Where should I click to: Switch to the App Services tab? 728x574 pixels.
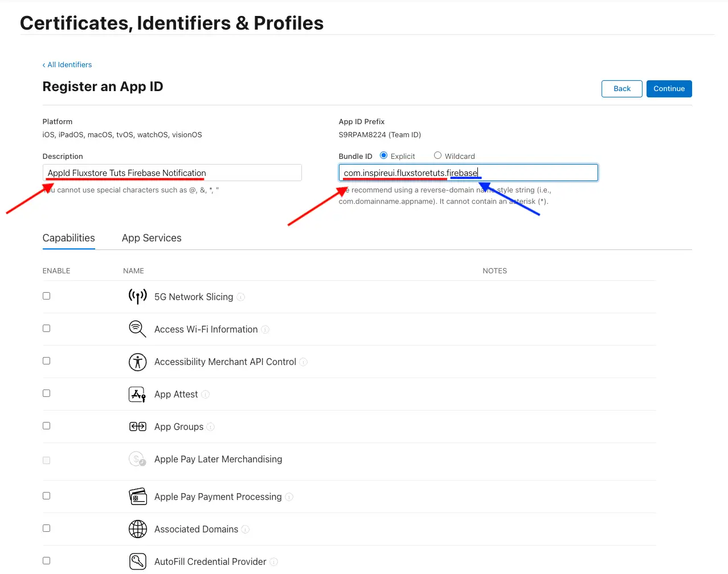[x=152, y=238]
